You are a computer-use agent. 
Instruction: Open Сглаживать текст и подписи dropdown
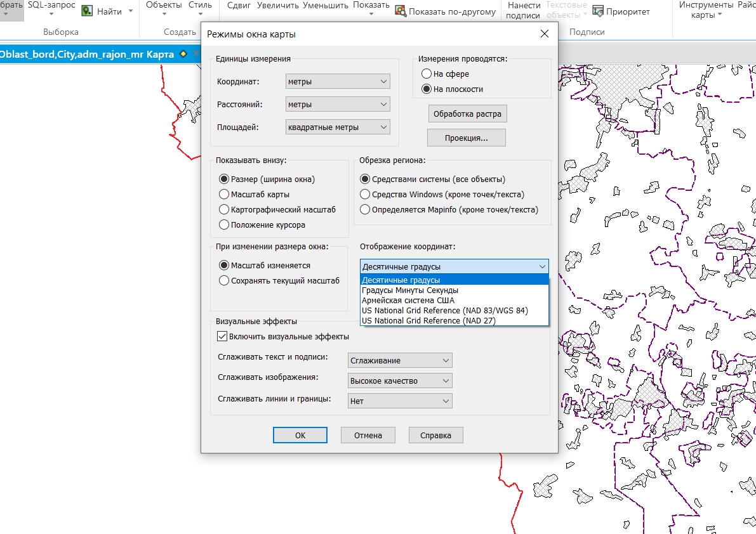[400, 360]
